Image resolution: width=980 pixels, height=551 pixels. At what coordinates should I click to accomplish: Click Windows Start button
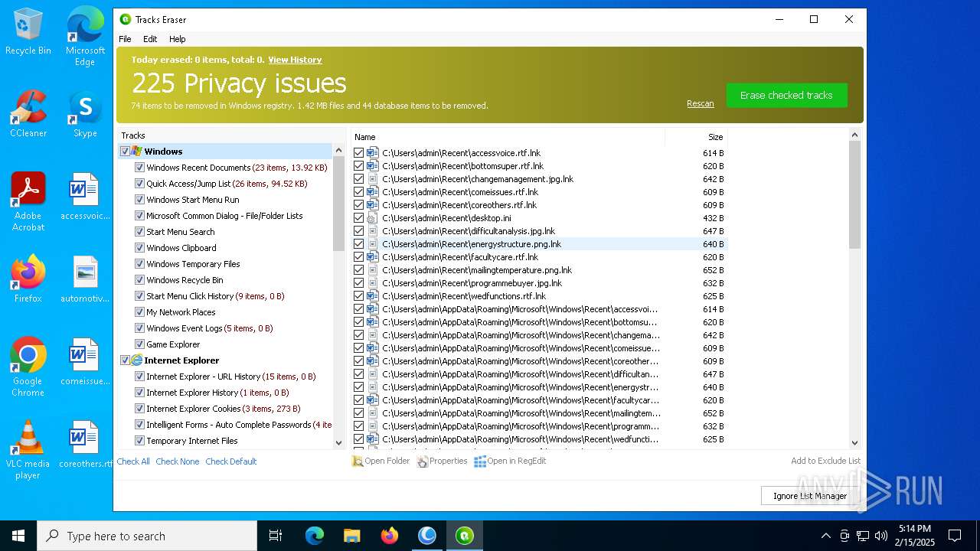[x=18, y=536]
